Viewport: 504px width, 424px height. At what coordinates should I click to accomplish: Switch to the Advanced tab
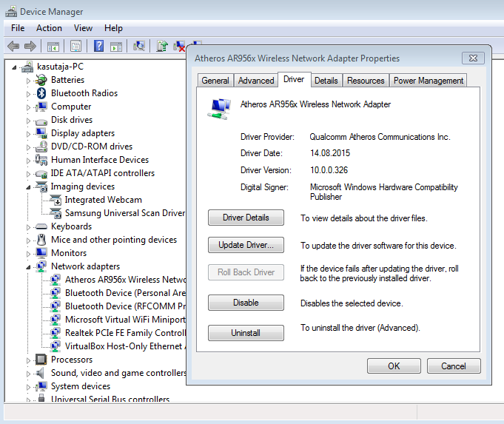coord(256,81)
